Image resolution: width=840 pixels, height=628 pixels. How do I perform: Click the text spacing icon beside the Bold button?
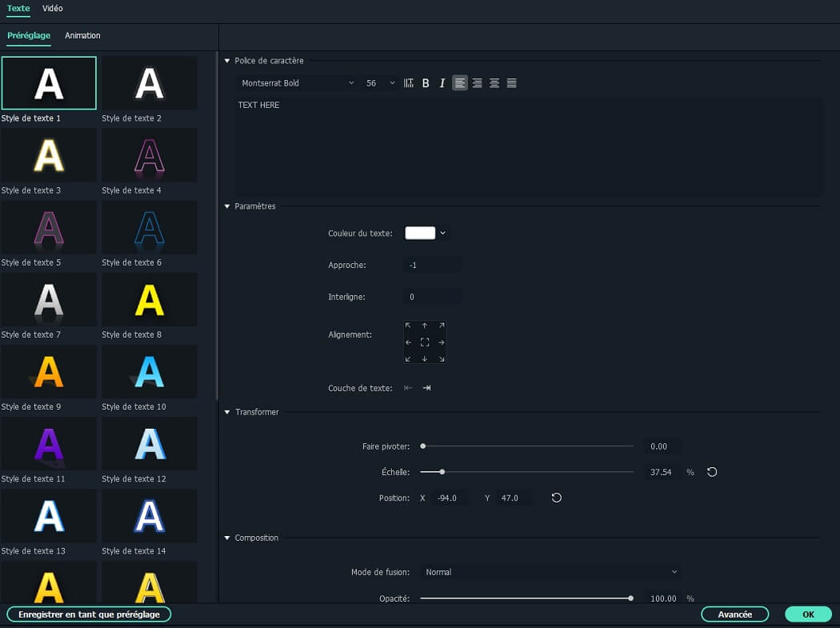pyautogui.click(x=408, y=83)
